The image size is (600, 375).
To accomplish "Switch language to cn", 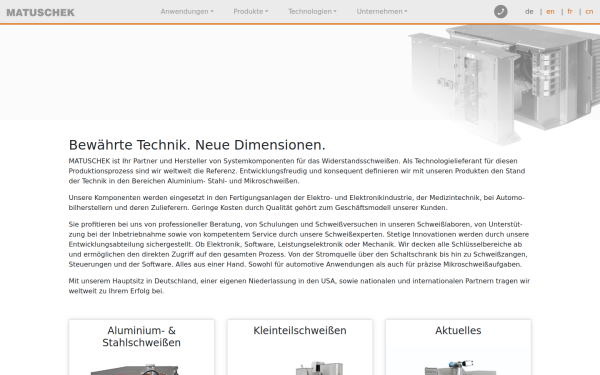I will click(x=589, y=11).
